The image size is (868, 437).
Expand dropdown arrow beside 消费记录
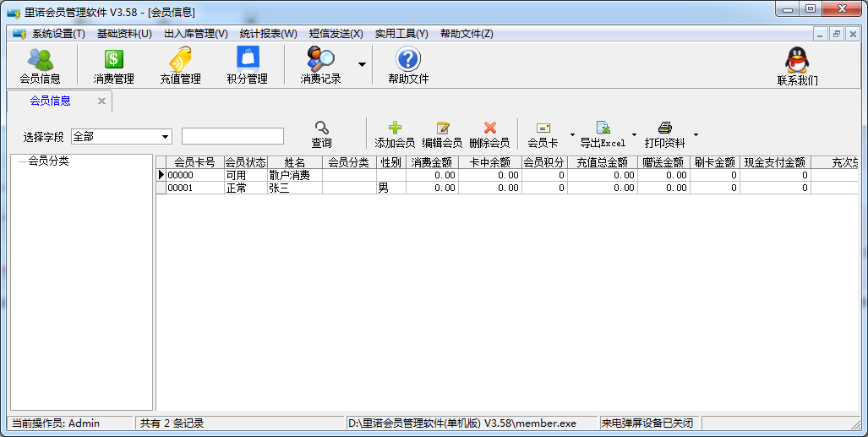[x=362, y=65]
